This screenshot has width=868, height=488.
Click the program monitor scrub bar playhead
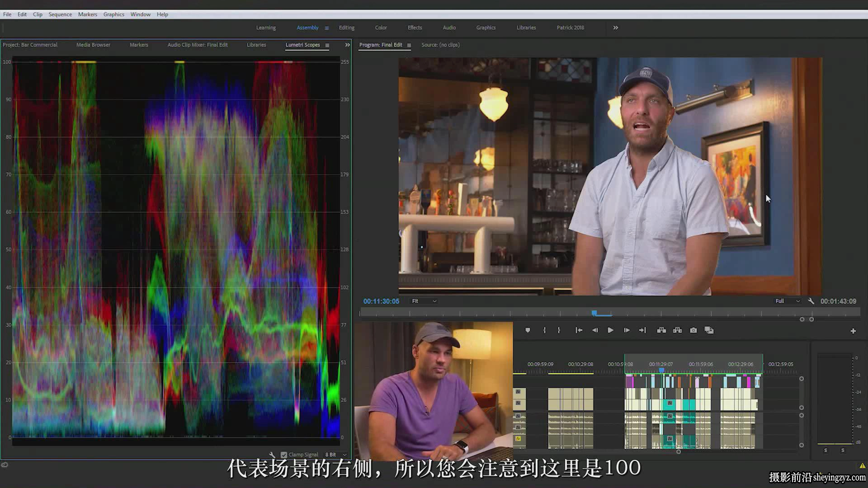tap(594, 313)
